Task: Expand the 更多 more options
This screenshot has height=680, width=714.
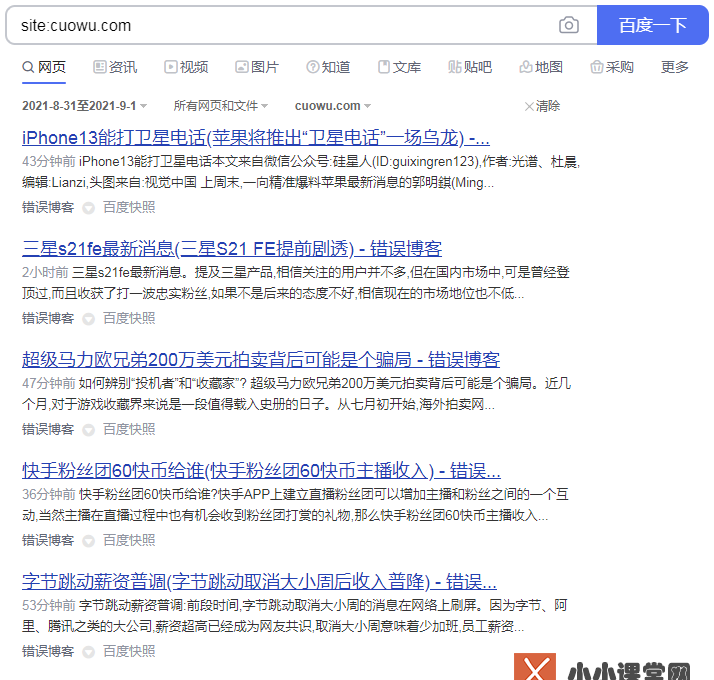Action: (675, 67)
